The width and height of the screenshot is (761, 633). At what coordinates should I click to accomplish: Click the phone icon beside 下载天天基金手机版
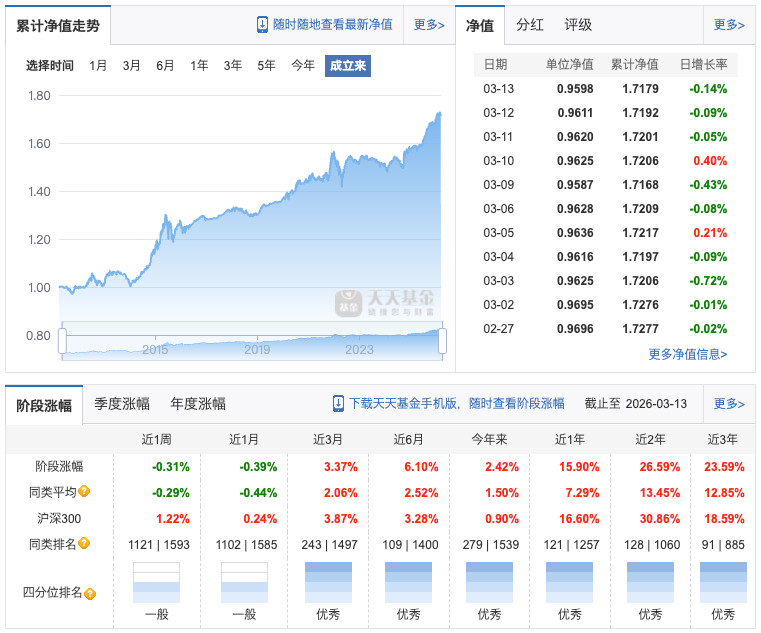tap(338, 404)
